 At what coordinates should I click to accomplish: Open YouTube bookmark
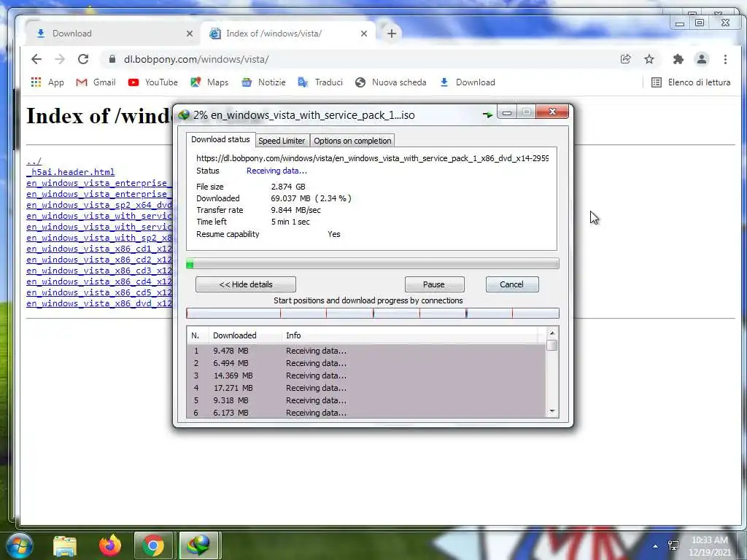(x=153, y=82)
